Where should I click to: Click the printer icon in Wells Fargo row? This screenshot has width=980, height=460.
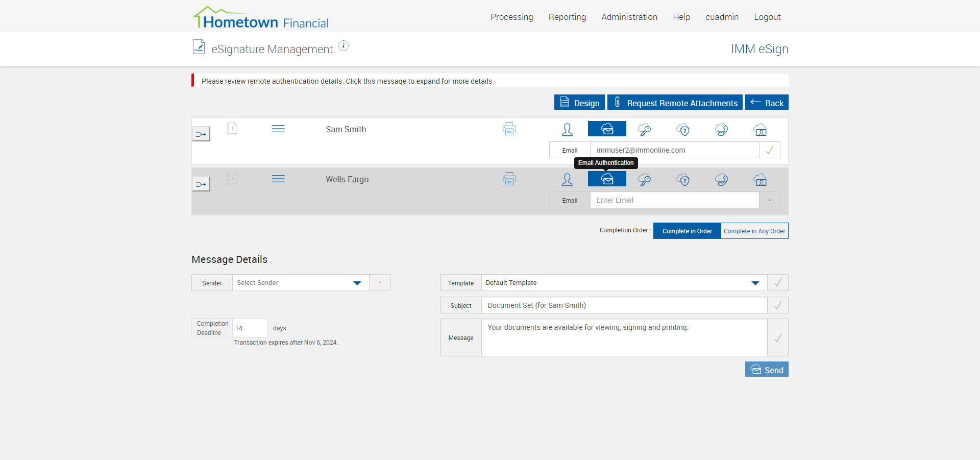point(509,179)
